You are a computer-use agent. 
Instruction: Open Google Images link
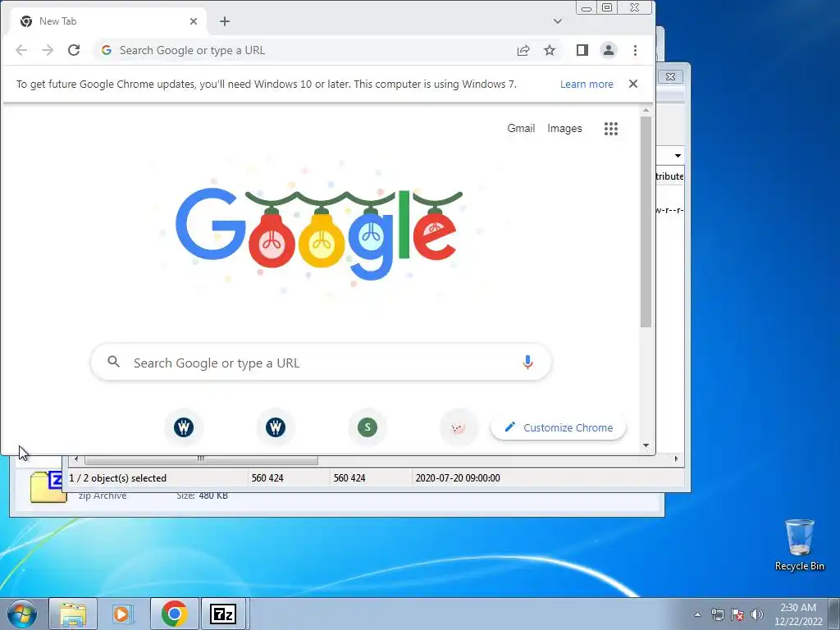pos(564,128)
